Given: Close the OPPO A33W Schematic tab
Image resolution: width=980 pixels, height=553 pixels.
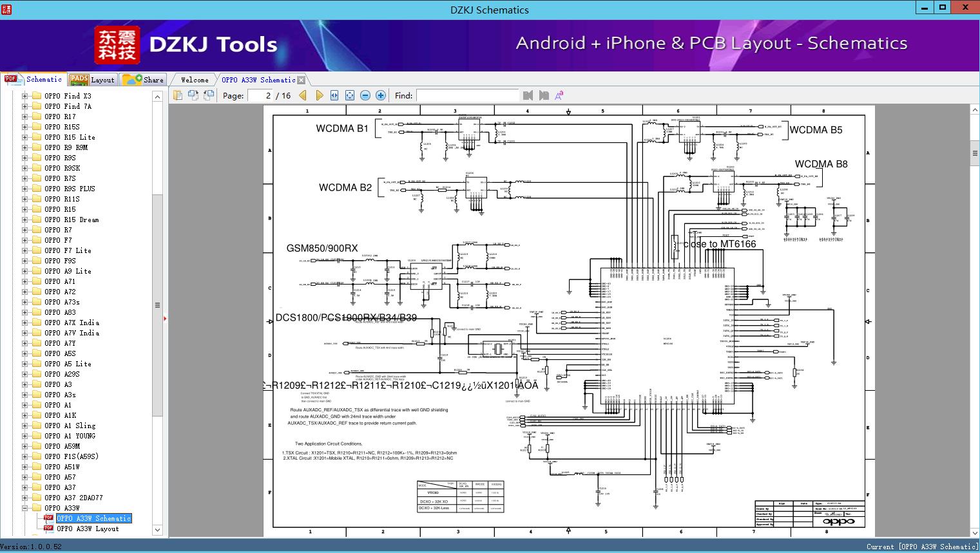Looking at the screenshot, I should coord(301,80).
